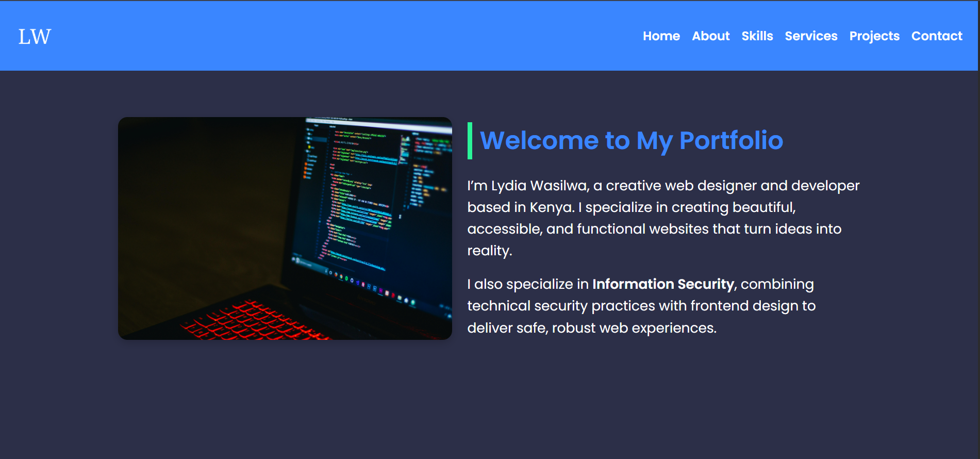Click the word 'reality.' ending the first paragraph

(489, 251)
